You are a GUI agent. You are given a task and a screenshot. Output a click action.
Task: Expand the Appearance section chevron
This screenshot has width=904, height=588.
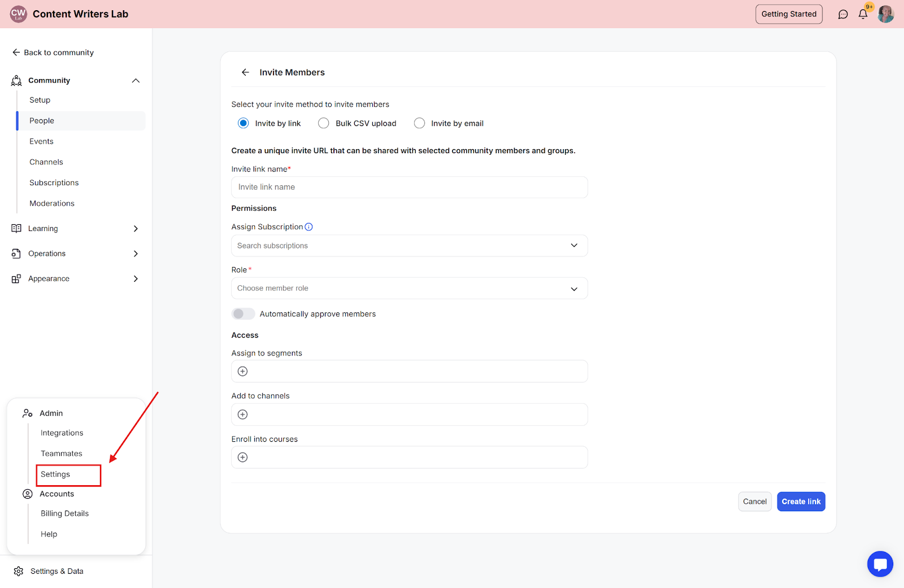click(136, 278)
